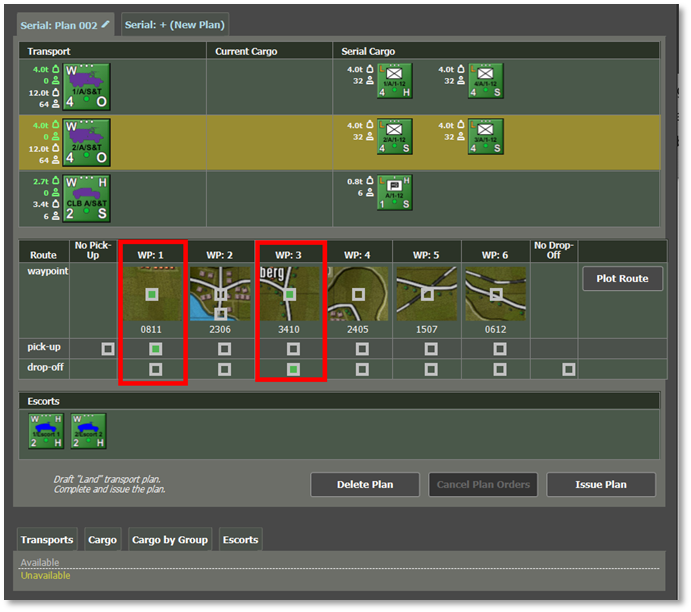Click the Issue Plan button
Viewport: 691px width, 612px height.
coord(601,484)
